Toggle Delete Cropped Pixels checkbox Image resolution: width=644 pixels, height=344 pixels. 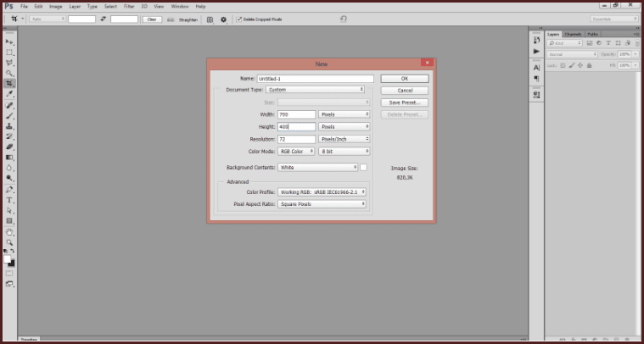[239, 19]
